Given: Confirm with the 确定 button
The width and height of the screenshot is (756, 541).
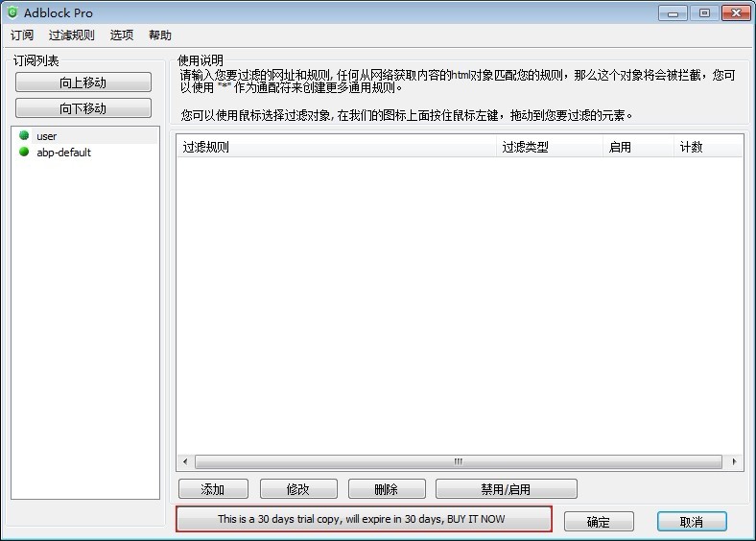Looking at the screenshot, I should (x=599, y=522).
